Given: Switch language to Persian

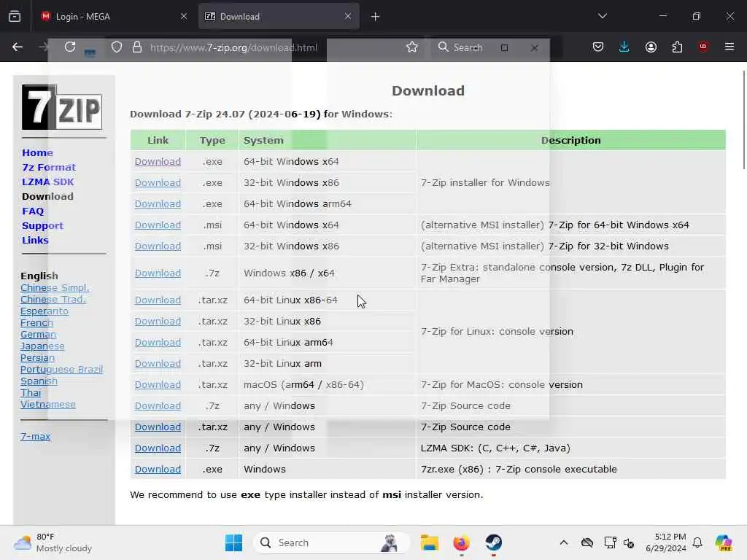Looking at the screenshot, I should pos(37,357).
